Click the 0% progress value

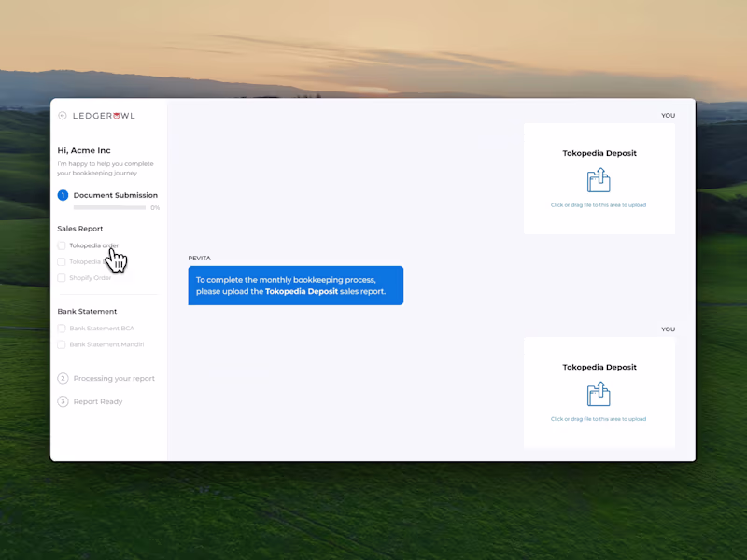pyautogui.click(x=155, y=208)
